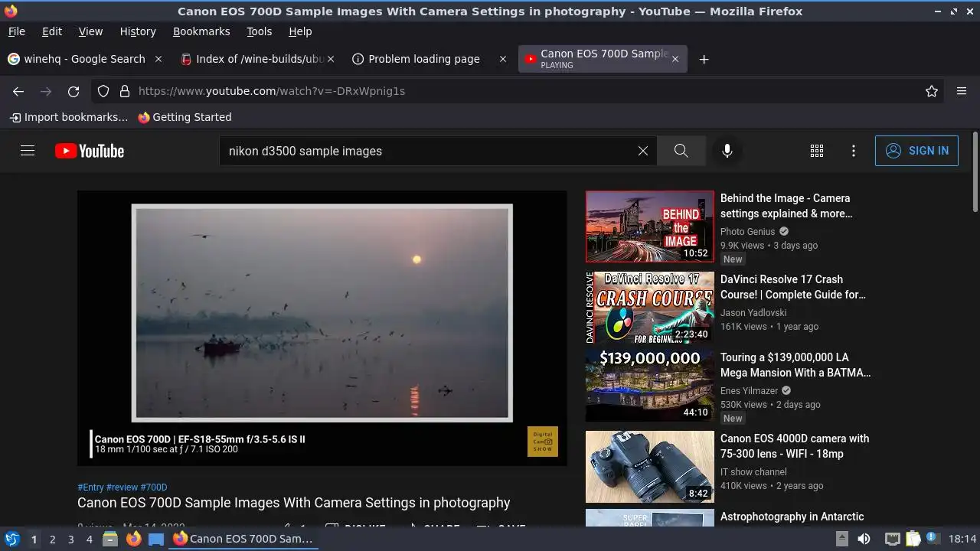Image resolution: width=980 pixels, height=551 pixels.
Task: Open the system start menu icon
Action: pyautogui.click(x=11, y=539)
